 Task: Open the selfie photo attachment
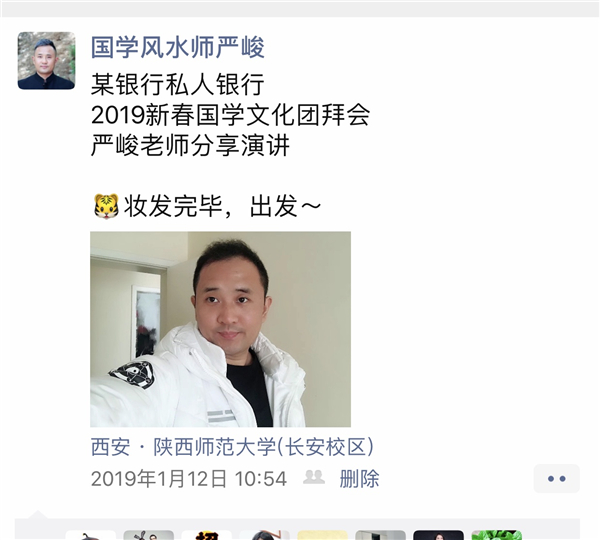[x=220, y=329]
